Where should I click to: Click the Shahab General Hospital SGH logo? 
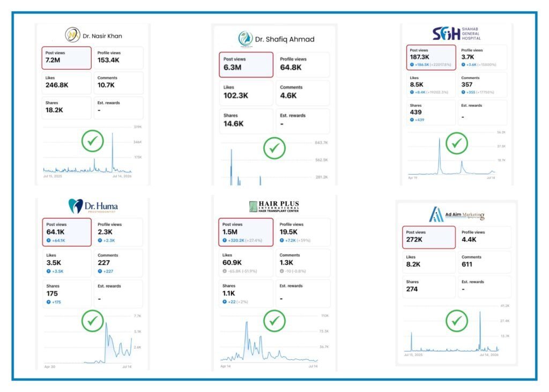pyautogui.click(x=456, y=34)
